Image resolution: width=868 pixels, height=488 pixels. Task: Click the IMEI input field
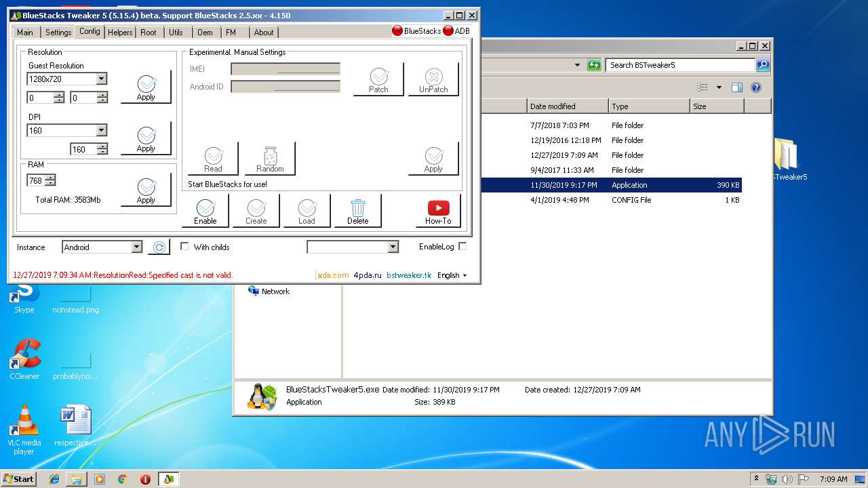pos(285,69)
